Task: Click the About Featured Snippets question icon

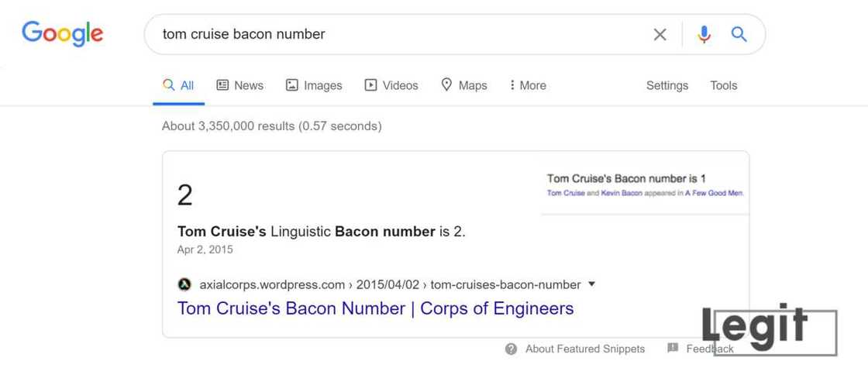Action: click(511, 349)
